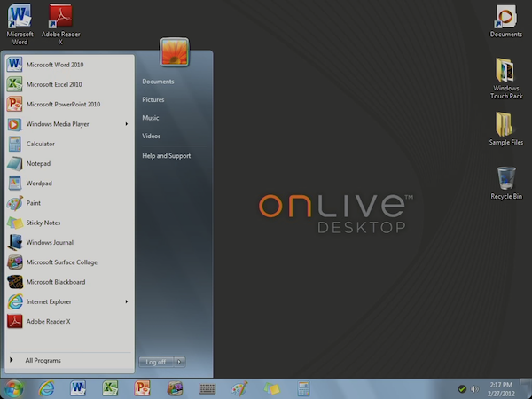This screenshot has width=532, height=399.
Task: Open Documents link in Start menu right pane
Action: [158, 82]
